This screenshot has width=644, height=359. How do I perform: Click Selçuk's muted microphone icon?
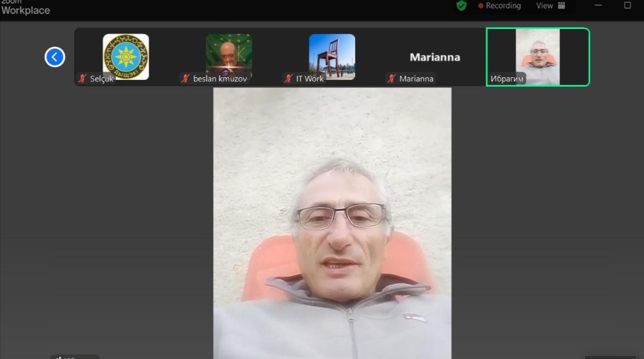point(82,78)
